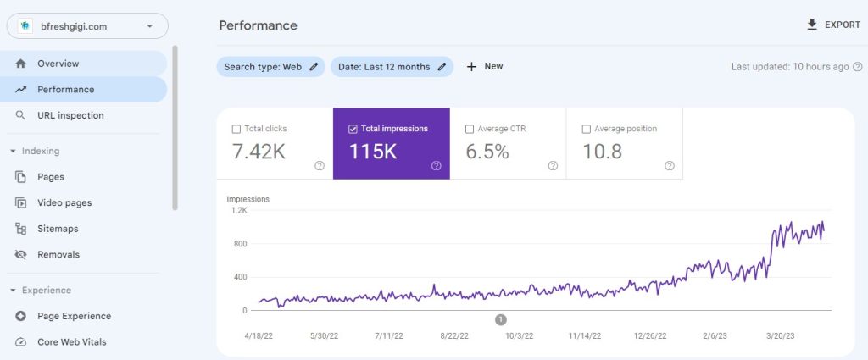Click the annotation marker on chart timeline

pyautogui.click(x=500, y=319)
